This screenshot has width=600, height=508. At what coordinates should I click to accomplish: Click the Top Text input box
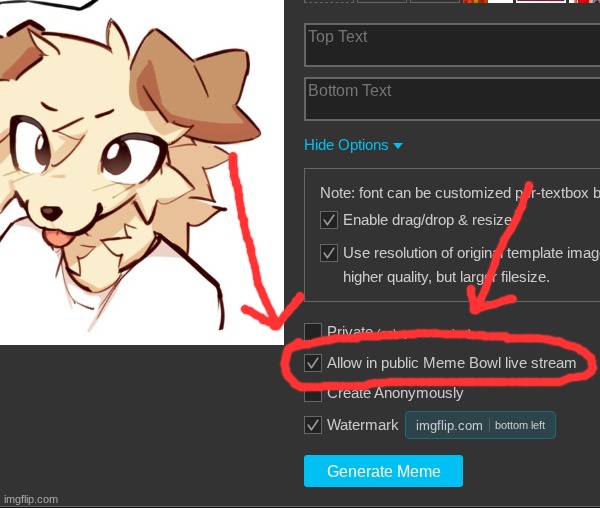click(452, 45)
